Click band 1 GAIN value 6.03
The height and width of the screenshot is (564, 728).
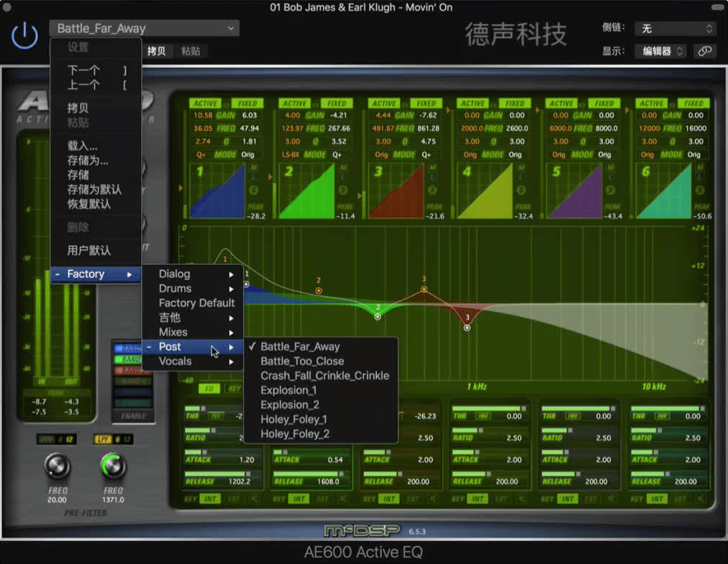click(249, 115)
